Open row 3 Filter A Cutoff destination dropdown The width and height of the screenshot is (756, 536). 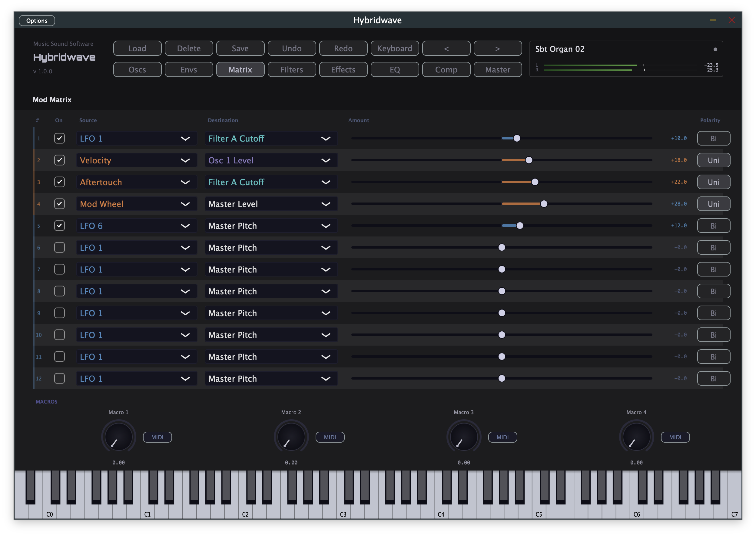[271, 182]
